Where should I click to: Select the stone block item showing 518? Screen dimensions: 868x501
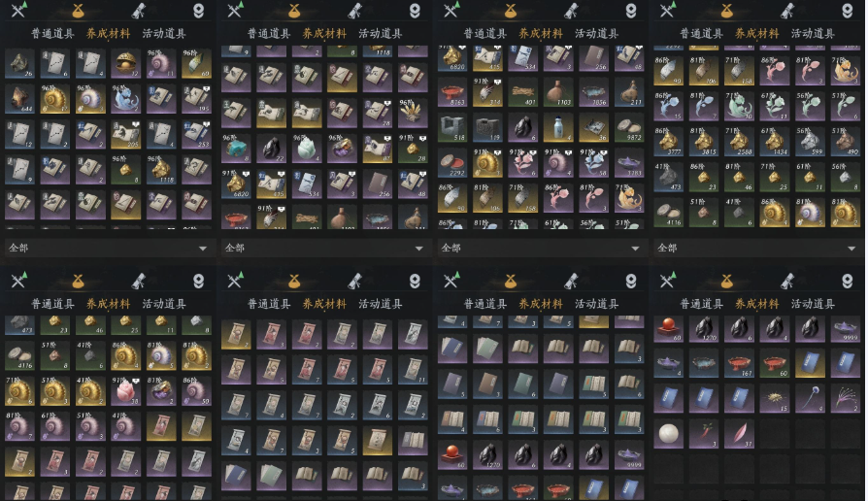(x=451, y=127)
